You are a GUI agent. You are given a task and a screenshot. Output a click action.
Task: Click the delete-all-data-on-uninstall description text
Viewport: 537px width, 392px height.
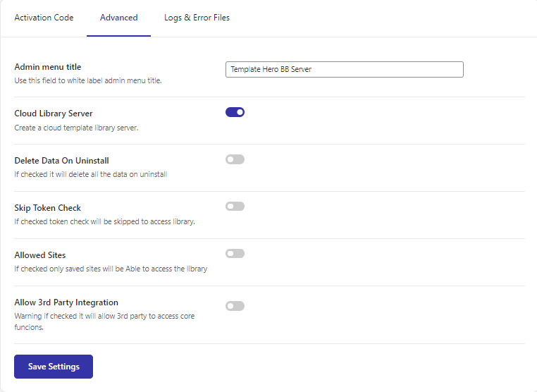(90, 174)
